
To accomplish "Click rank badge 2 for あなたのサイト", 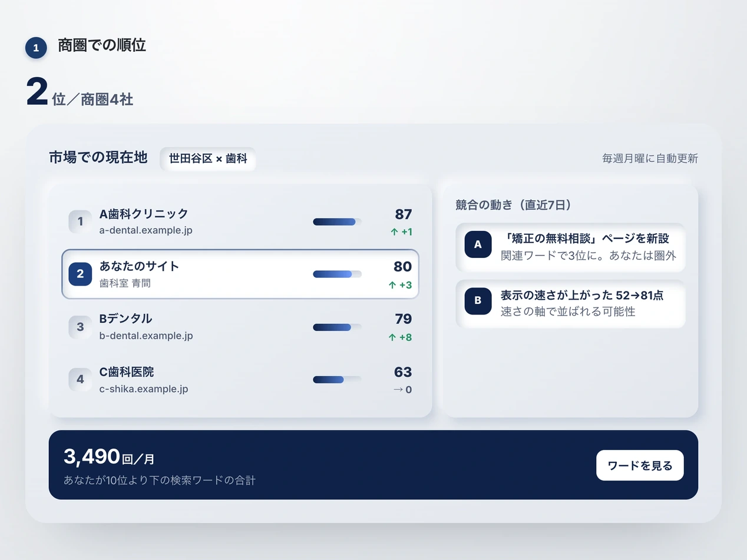I will pyautogui.click(x=80, y=274).
